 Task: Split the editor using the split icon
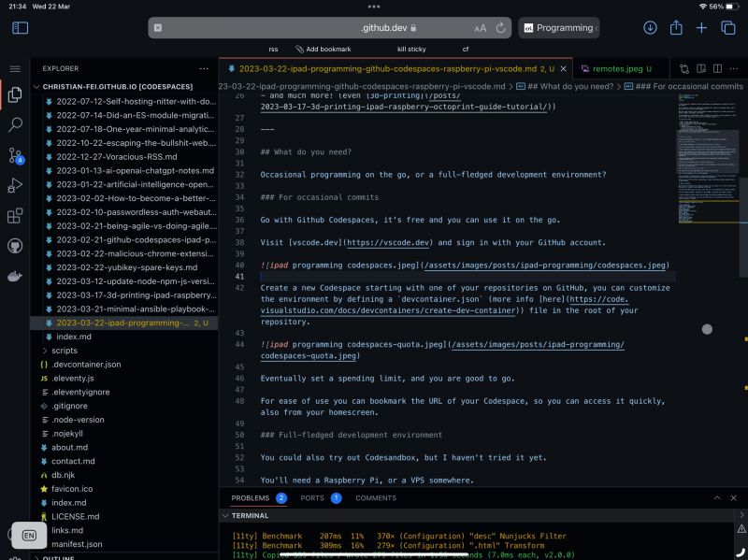click(717, 68)
